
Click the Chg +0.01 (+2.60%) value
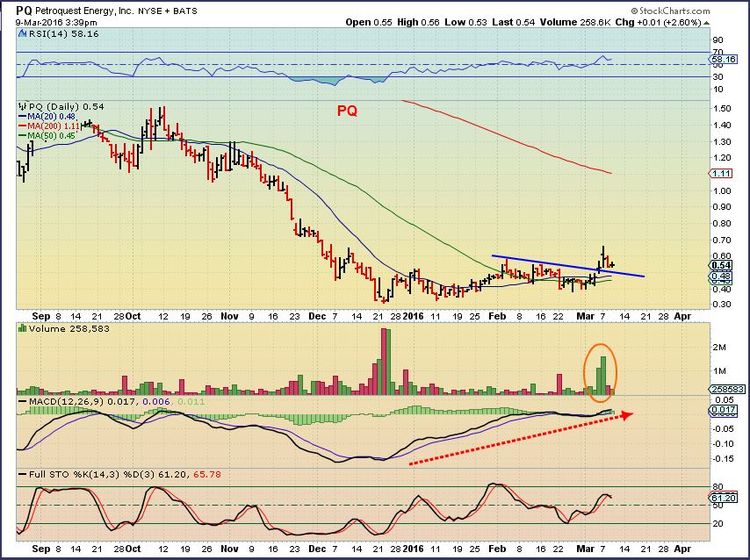(x=658, y=22)
